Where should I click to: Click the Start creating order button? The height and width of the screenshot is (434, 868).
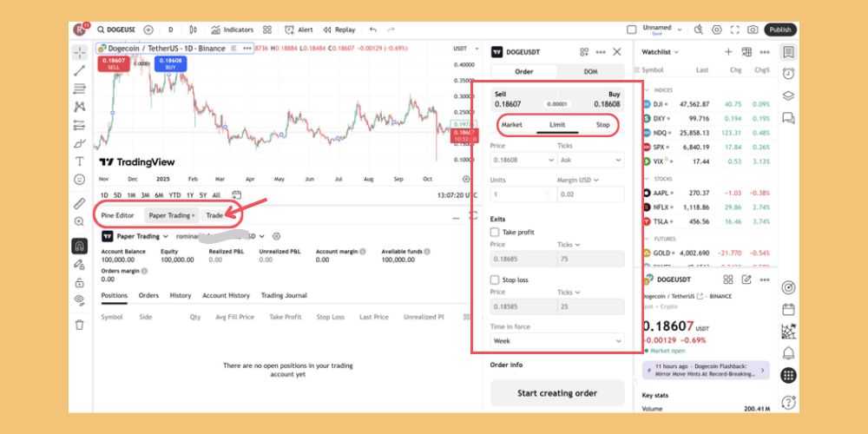point(557,393)
